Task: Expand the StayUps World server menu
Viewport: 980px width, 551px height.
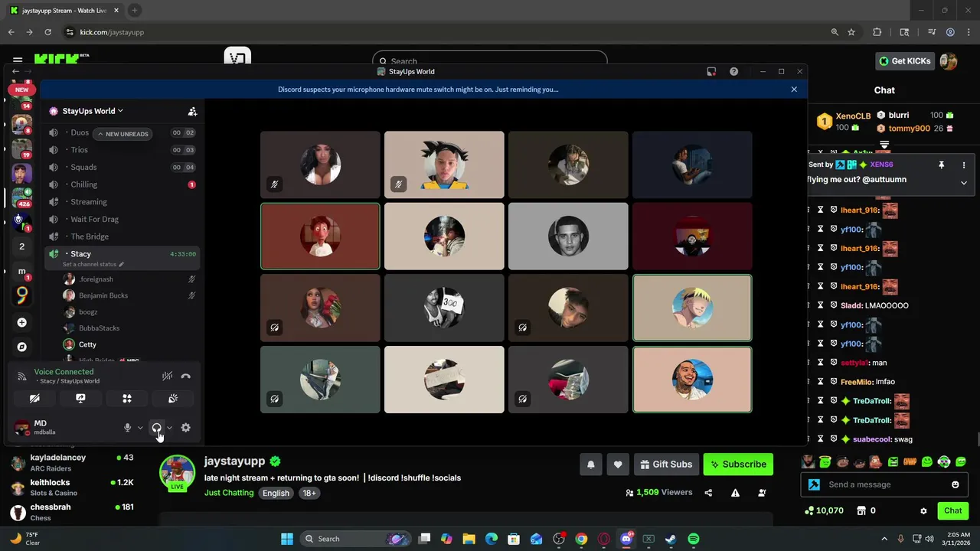Action: [93, 111]
